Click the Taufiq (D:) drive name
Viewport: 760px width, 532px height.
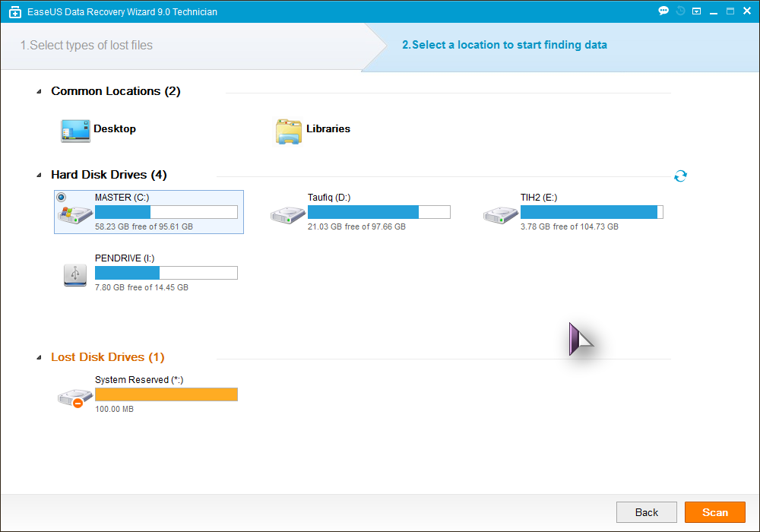pos(329,197)
